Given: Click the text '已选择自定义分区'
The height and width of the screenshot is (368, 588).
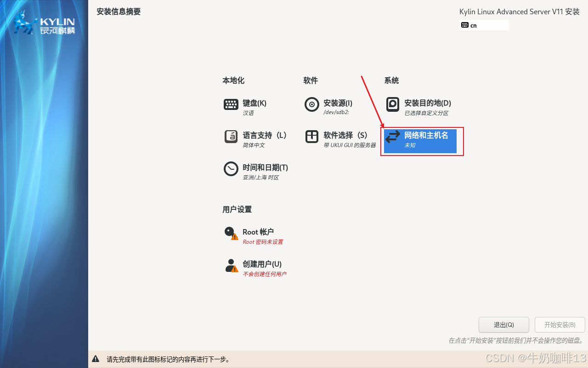Looking at the screenshot, I should [426, 113].
